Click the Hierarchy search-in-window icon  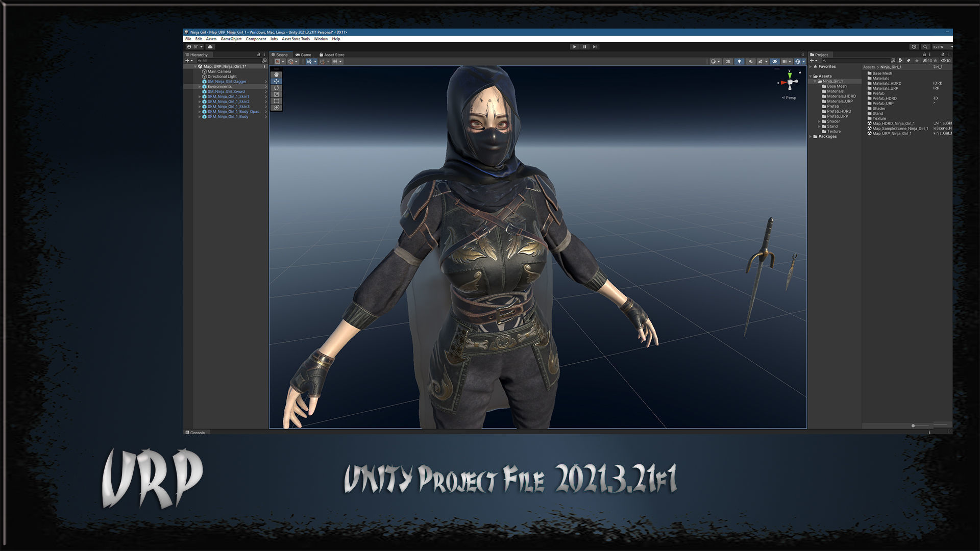pos(264,61)
